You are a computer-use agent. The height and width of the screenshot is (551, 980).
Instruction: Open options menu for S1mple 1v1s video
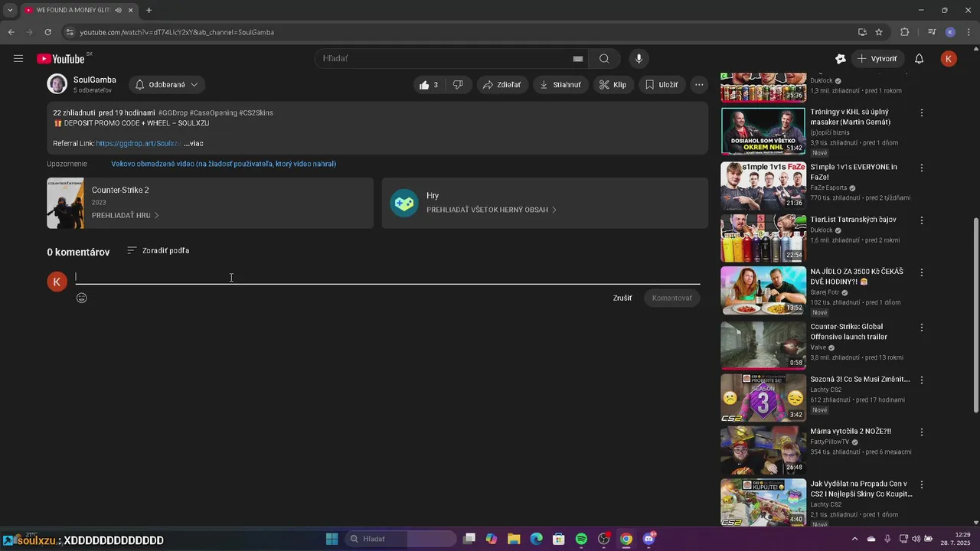[922, 168]
